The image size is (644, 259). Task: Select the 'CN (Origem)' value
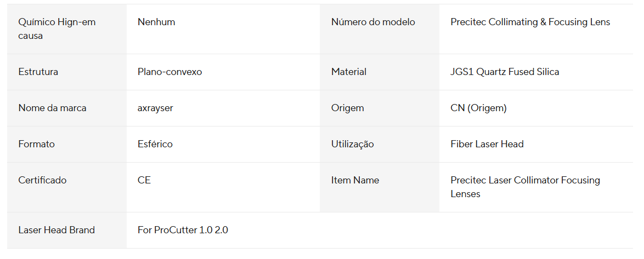tap(478, 108)
